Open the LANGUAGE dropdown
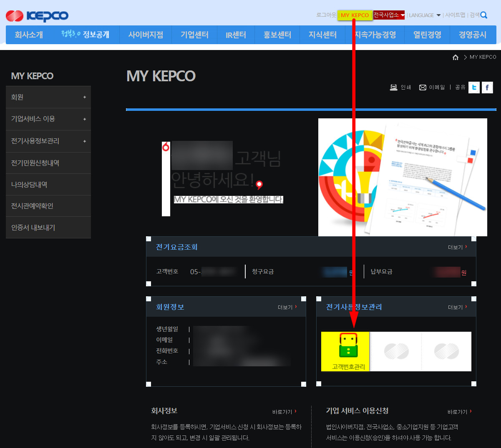This screenshot has height=448, width=501. click(425, 15)
